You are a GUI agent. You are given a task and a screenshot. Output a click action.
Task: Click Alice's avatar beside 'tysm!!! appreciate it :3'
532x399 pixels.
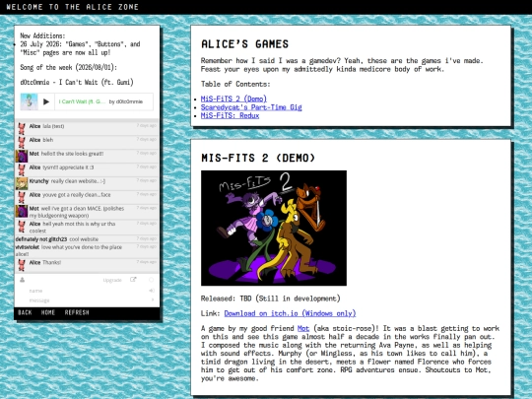(x=22, y=170)
